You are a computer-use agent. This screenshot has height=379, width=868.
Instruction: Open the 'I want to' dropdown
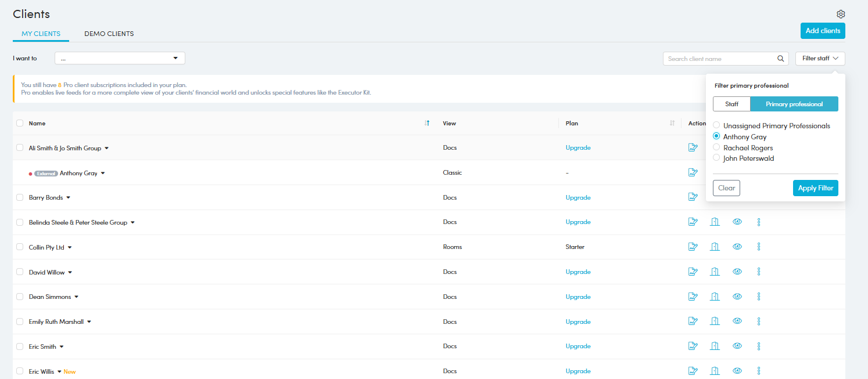(120, 58)
